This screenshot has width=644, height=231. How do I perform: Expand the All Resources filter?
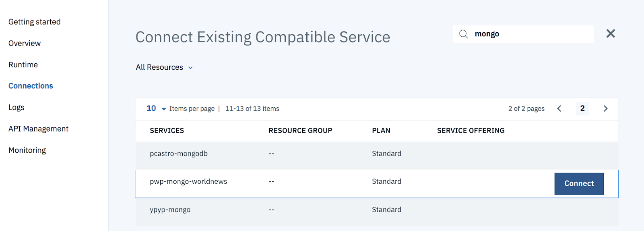point(164,67)
